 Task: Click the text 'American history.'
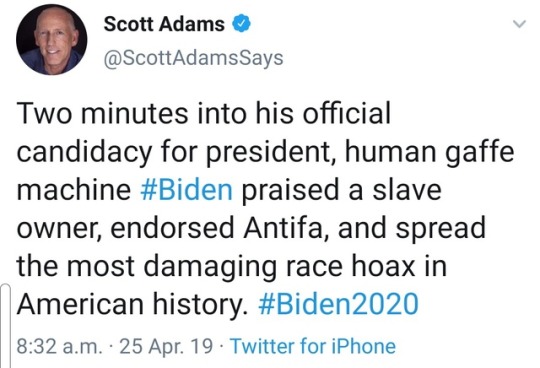pos(132,304)
